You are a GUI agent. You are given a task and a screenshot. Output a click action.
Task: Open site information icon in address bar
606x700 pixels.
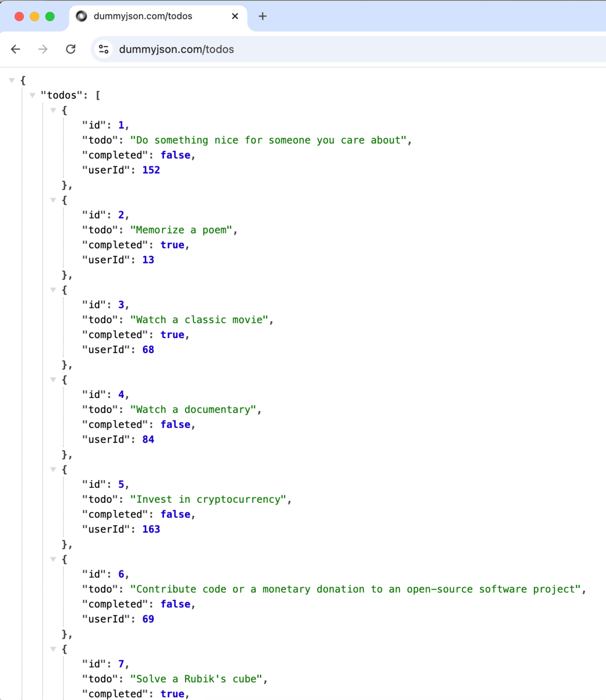tap(104, 49)
